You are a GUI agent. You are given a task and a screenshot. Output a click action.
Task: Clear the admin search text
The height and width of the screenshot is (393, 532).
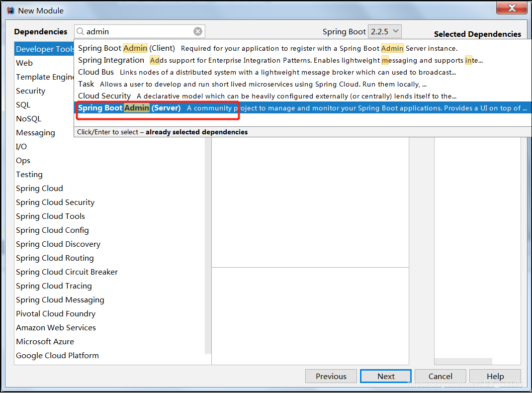click(198, 31)
